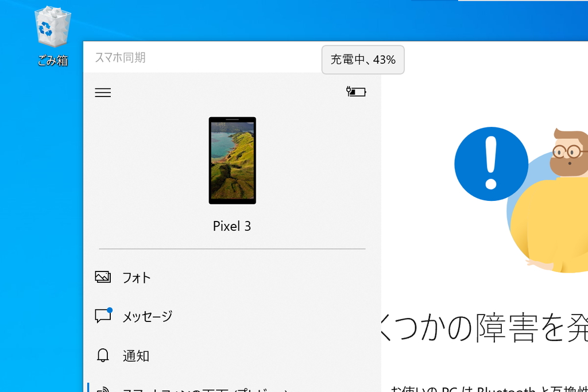Select the フォト photos icon
588x392 pixels.
(103, 277)
